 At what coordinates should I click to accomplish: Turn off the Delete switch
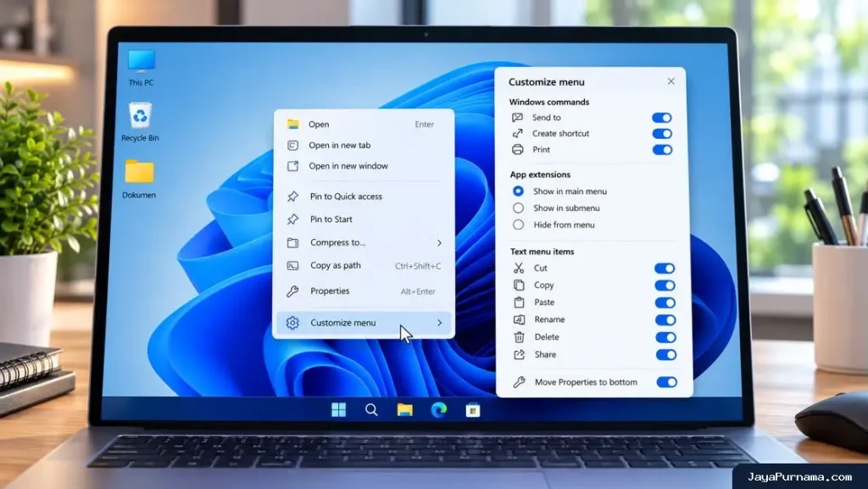(666, 337)
